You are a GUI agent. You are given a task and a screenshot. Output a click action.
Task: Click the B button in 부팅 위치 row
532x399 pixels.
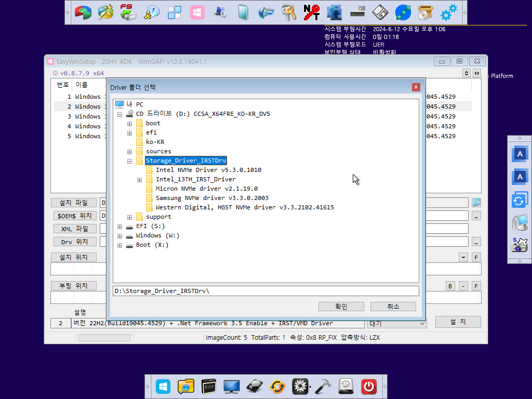[x=450, y=286]
